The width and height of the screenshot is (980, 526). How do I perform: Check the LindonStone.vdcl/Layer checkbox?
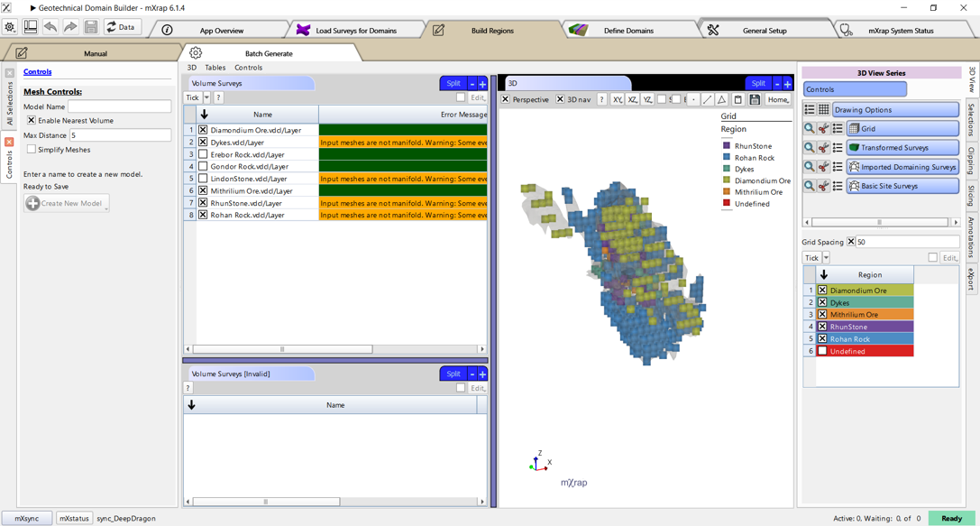coord(203,179)
